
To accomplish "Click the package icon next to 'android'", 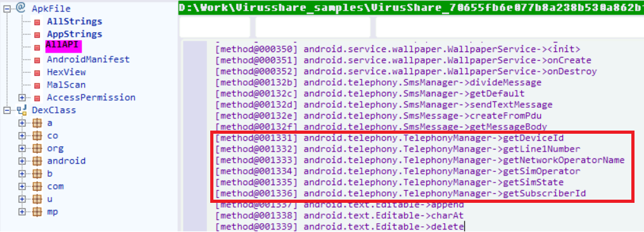I will click(37, 161).
